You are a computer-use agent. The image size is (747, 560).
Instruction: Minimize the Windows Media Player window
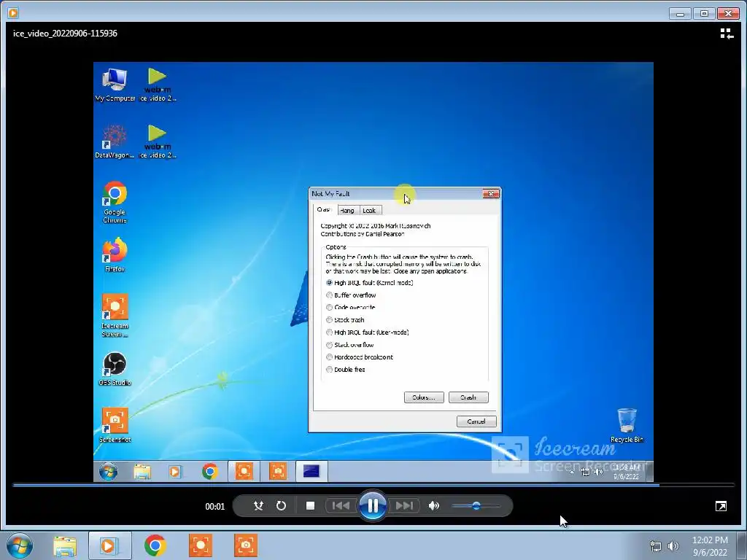point(680,13)
